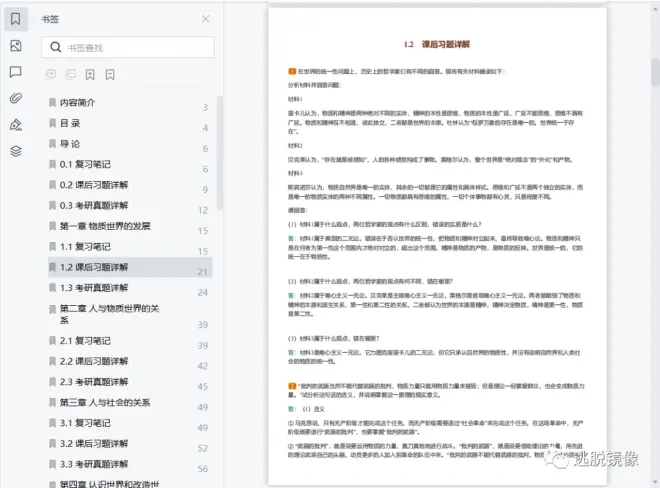This screenshot has height=488, width=660.
Task: Open the attachments paperclip panel
Action: (15, 98)
